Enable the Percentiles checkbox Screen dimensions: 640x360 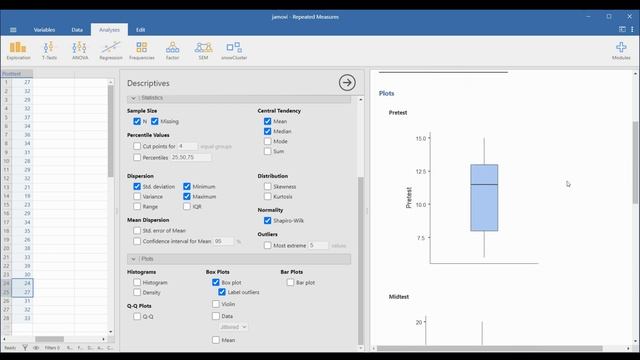[x=137, y=157]
